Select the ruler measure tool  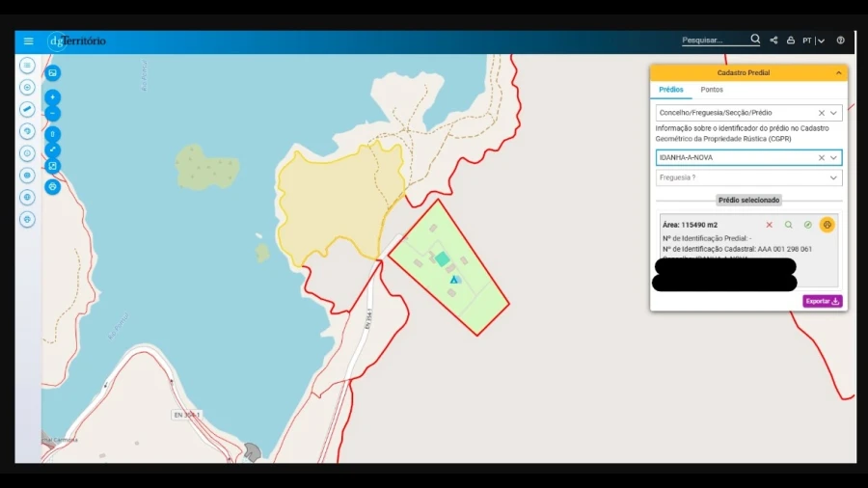(27, 109)
